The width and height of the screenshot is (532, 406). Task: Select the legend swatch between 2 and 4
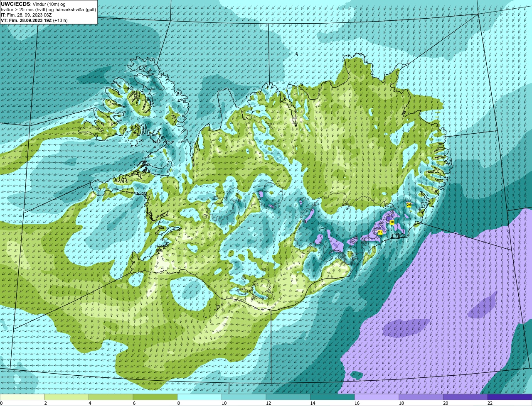pyautogui.click(x=66, y=397)
